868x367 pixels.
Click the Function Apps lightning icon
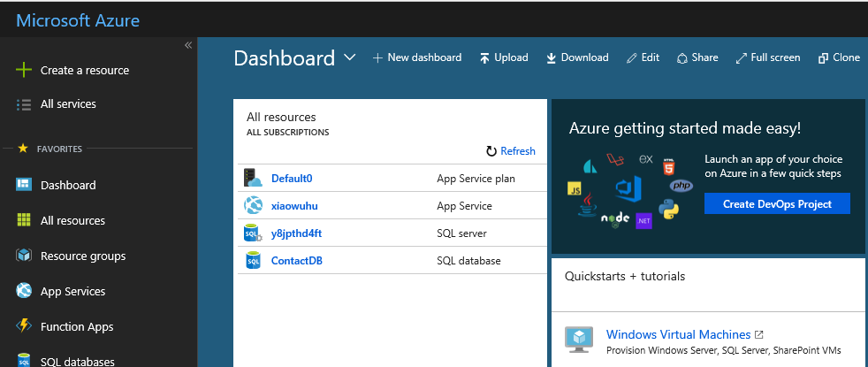pos(24,326)
